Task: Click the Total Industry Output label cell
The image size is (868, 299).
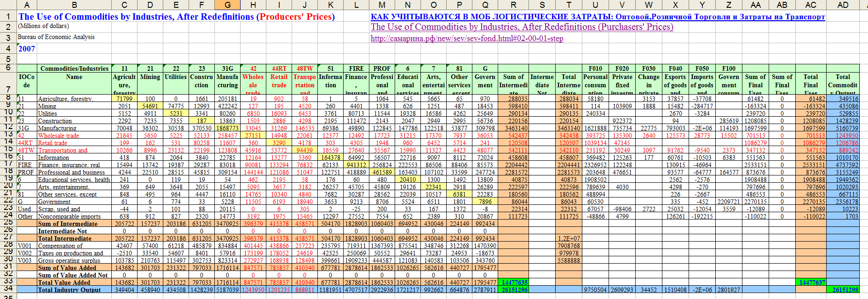Action: tap(69, 290)
